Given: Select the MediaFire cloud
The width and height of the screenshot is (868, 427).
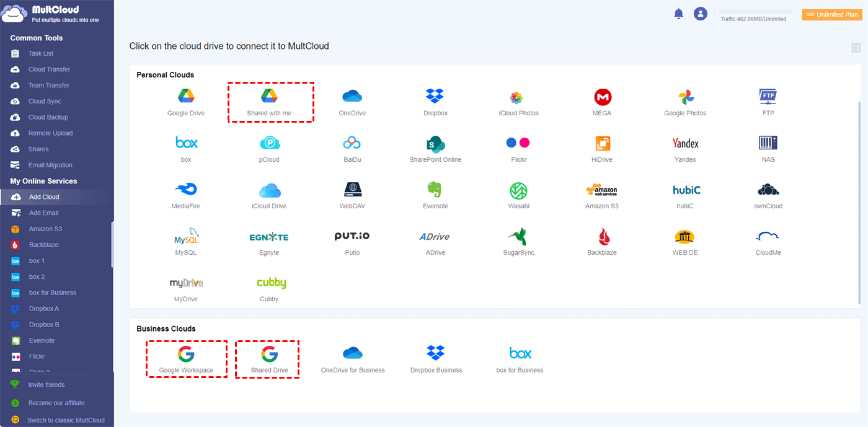Looking at the screenshot, I should tap(186, 195).
